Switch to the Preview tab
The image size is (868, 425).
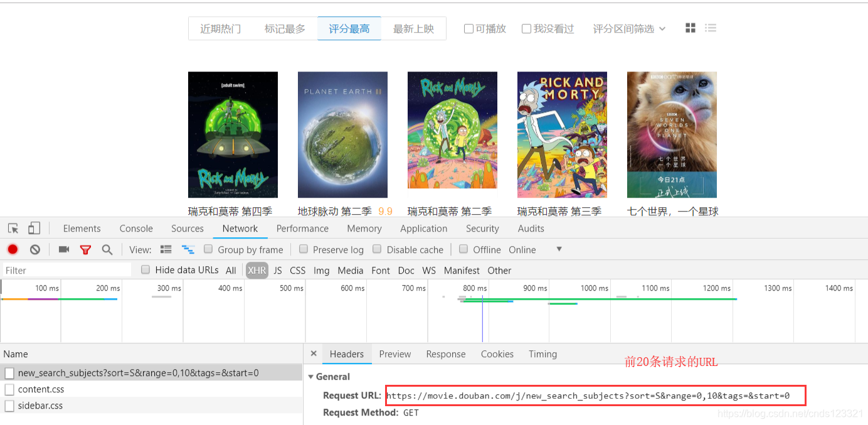395,354
